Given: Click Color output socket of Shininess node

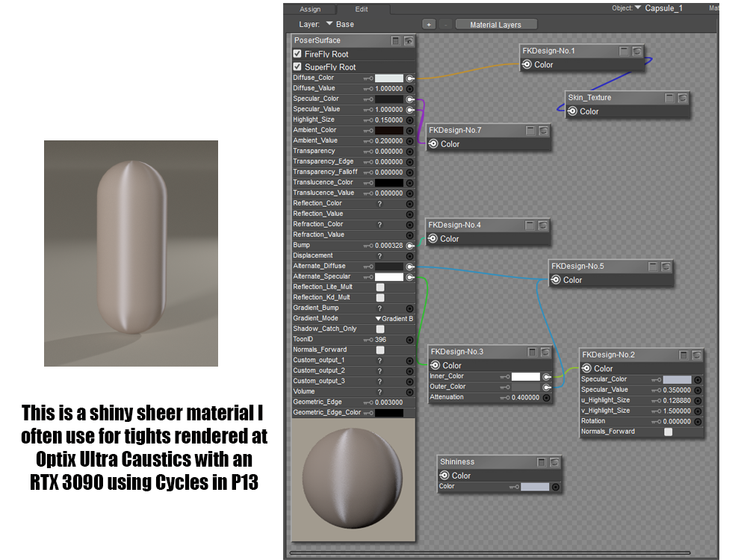Looking at the screenshot, I should pos(444,475).
